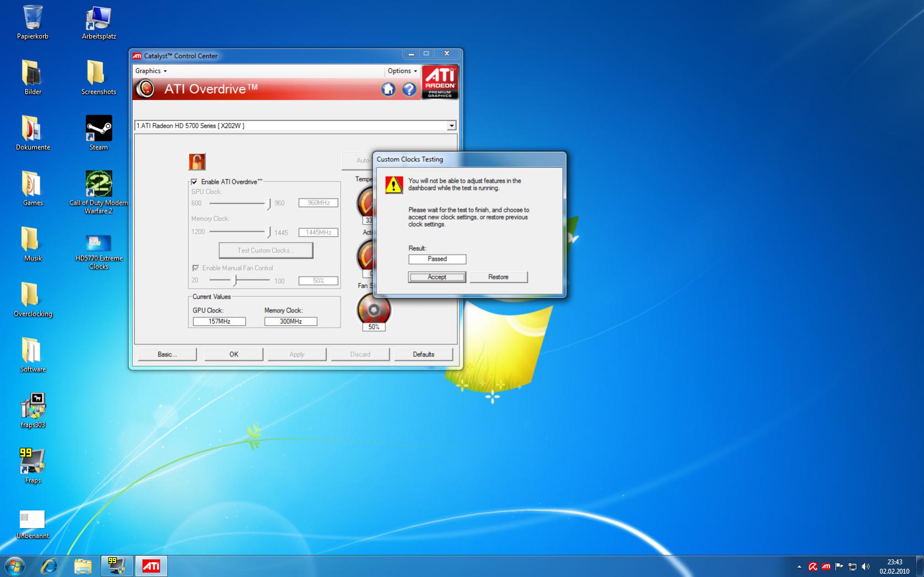This screenshot has width=924, height=577.
Task: Open the Avira icon in the system tray
Action: (x=813, y=567)
